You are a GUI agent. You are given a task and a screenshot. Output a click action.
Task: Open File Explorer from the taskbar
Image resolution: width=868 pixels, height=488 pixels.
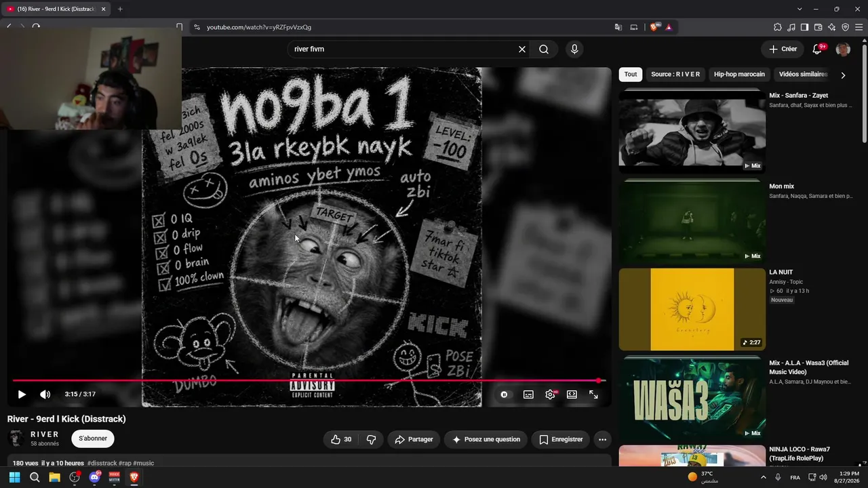click(54, 477)
